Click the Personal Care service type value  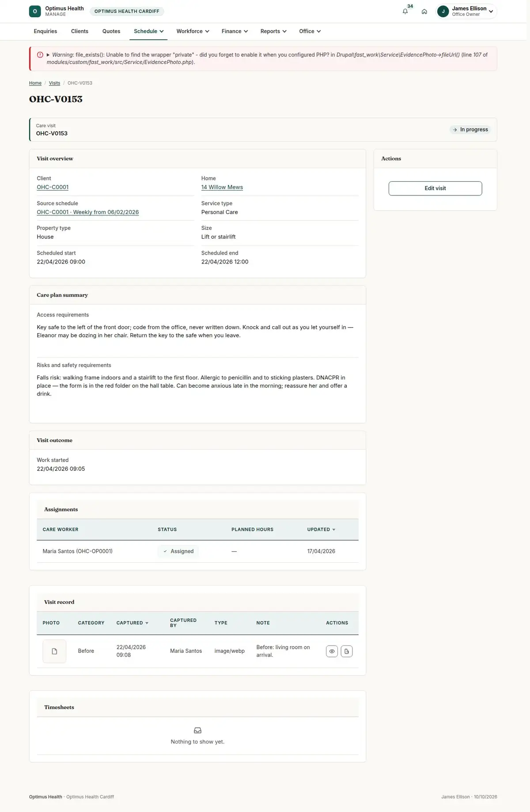[x=220, y=212]
